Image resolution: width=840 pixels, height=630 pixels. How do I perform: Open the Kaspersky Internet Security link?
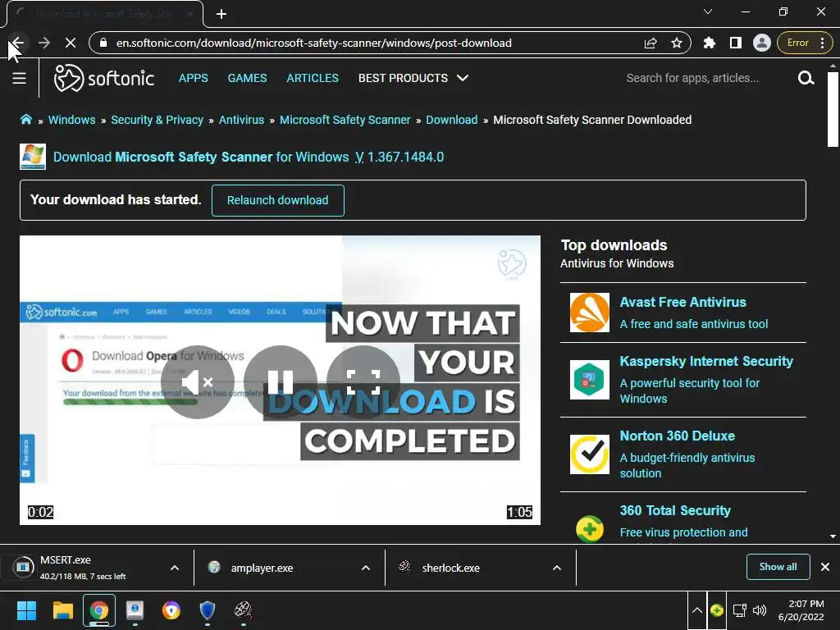click(x=706, y=361)
